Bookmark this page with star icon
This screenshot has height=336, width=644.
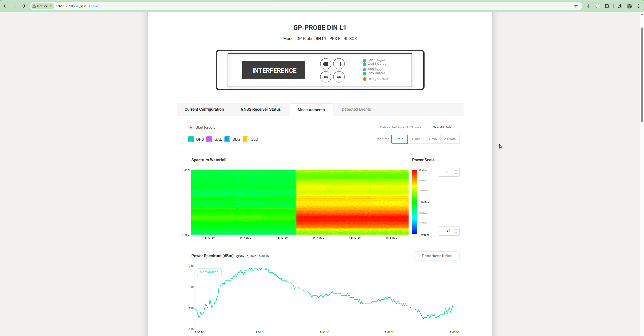click(576, 6)
